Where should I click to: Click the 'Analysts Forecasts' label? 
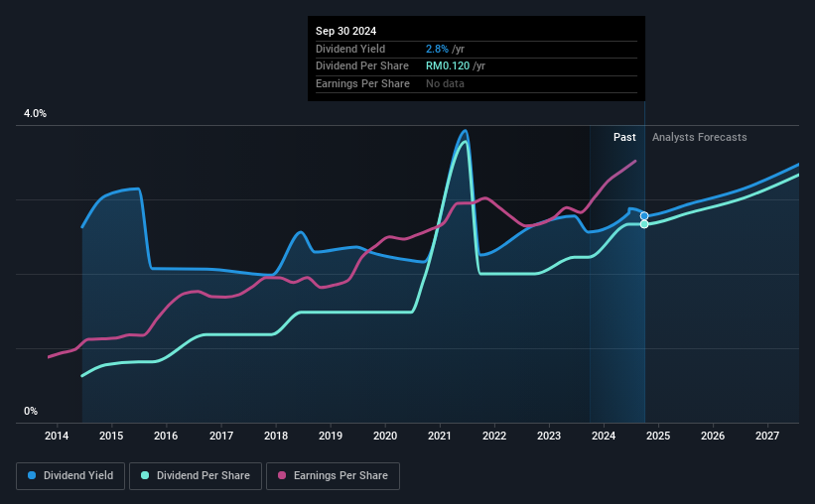[x=699, y=137]
